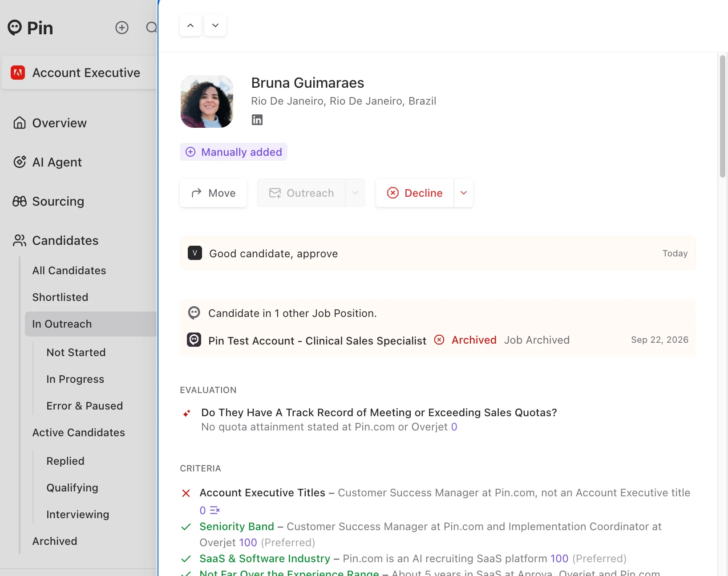Click the Pin Test Account job logo
This screenshot has height=576, width=728.
194,340
